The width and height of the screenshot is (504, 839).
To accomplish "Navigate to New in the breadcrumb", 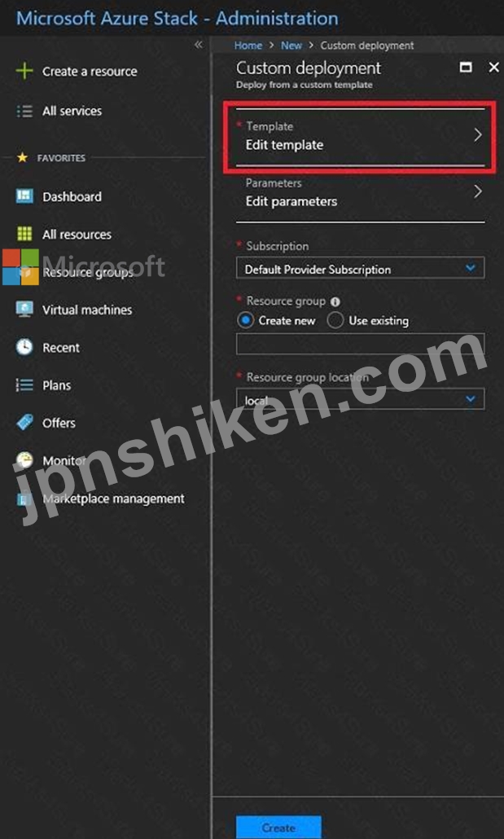I will 291,46.
